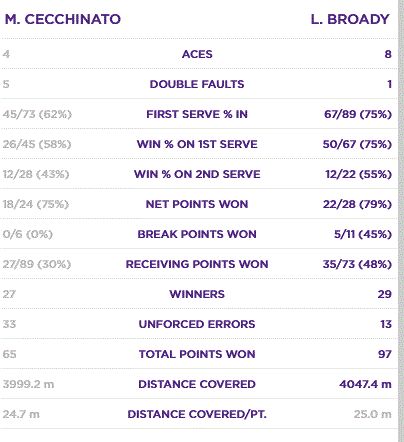The height and width of the screenshot is (442, 404).
Task: Click Cecchinato's 0/6 (0%) break points value
Action: [x=28, y=234]
